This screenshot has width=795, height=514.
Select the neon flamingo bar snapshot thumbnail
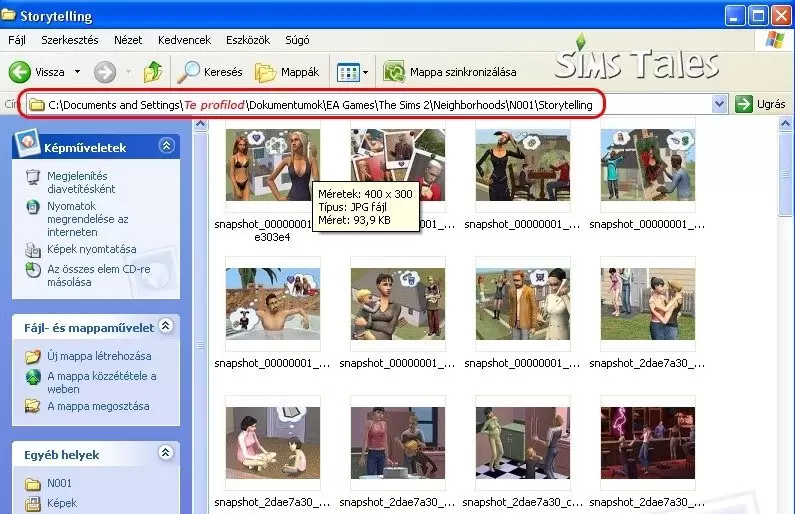tap(647, 443)
